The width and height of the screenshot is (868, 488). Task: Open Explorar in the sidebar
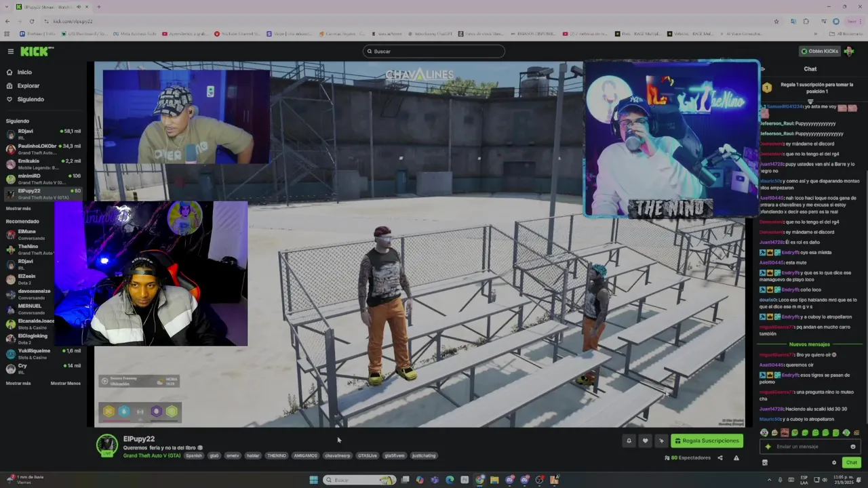point(28,85)
